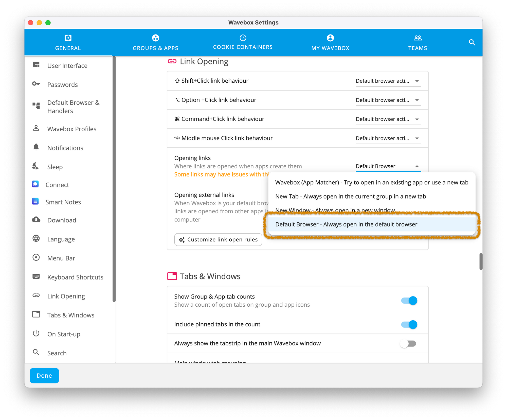Switch to the Teams tab
The image size is (507, 420).
tap(418, 42)
